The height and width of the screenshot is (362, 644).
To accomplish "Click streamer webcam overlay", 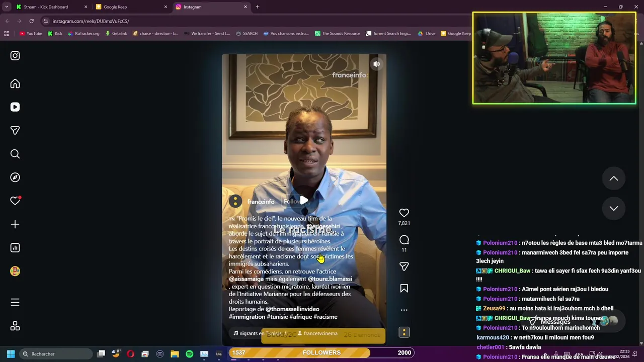I will click(554, 58).
